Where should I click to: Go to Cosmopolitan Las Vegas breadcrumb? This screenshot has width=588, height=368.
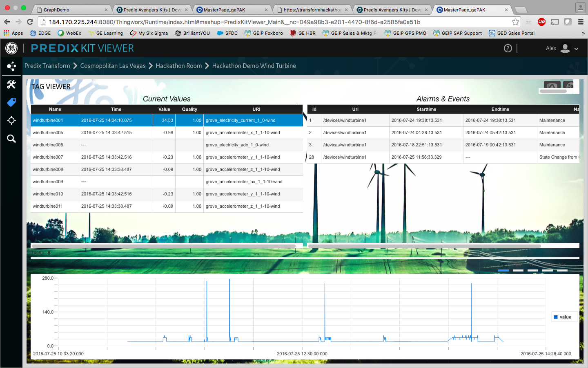[113, 66]
